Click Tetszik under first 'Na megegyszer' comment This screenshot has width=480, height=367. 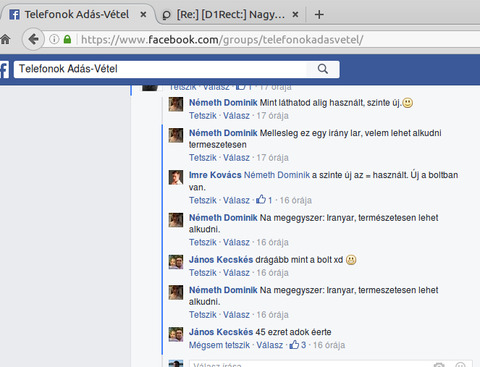(203, 242)
